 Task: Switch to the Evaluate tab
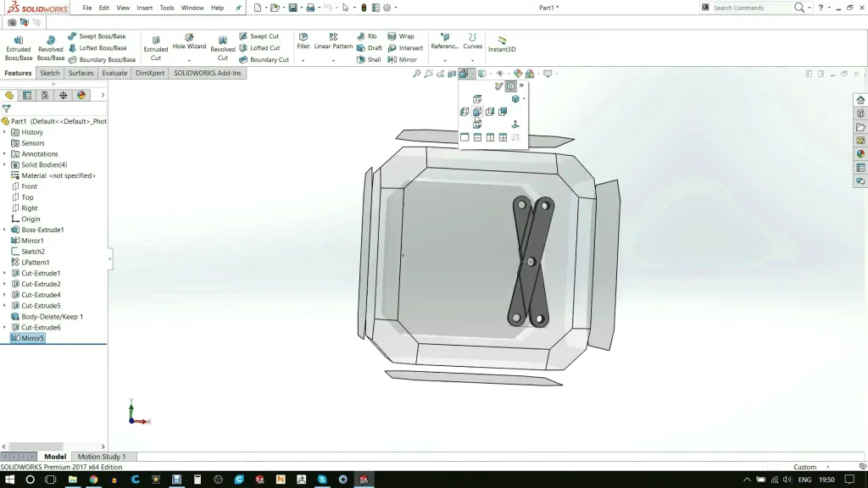114,73
